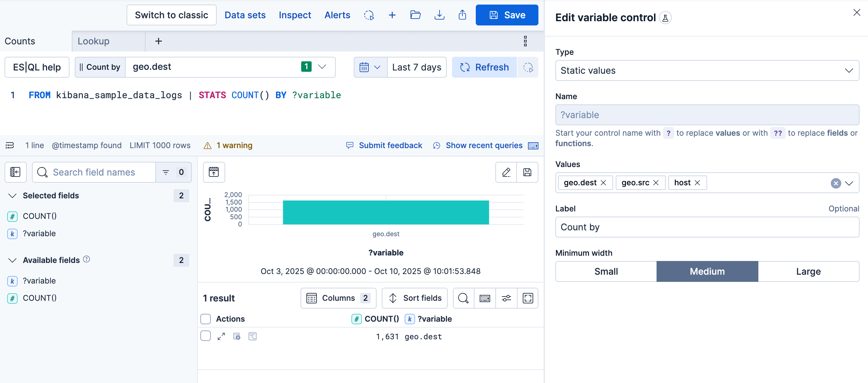This screenshot has height=383, width=868.
Task: Collapse the Selected fields section
Action: point(12,196)
